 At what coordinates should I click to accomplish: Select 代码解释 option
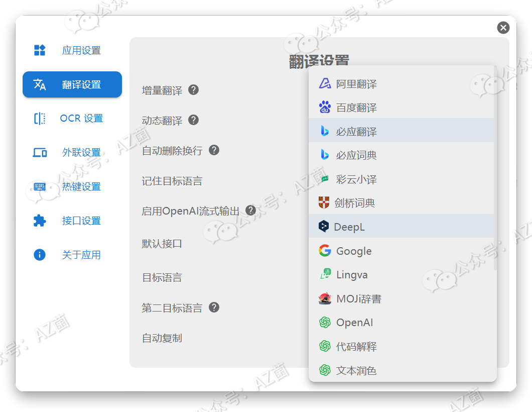[x=401, y=346]
